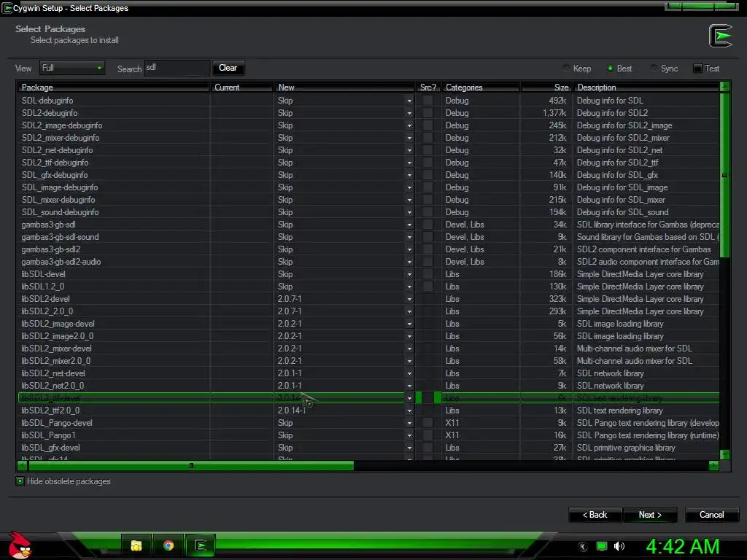Screen dimensions: 747x560
Task: Click the Cygwin logo icon in the header
Action: tap(720, 36)
